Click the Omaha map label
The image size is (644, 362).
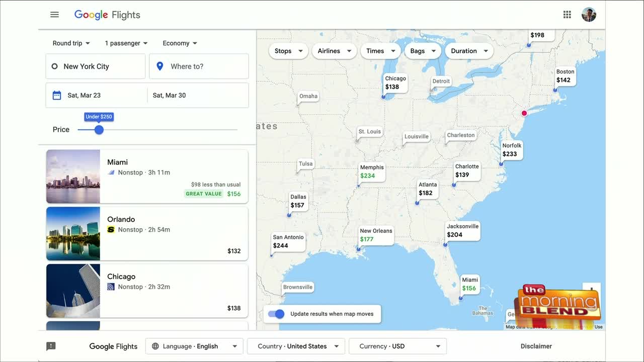point(308,96)
